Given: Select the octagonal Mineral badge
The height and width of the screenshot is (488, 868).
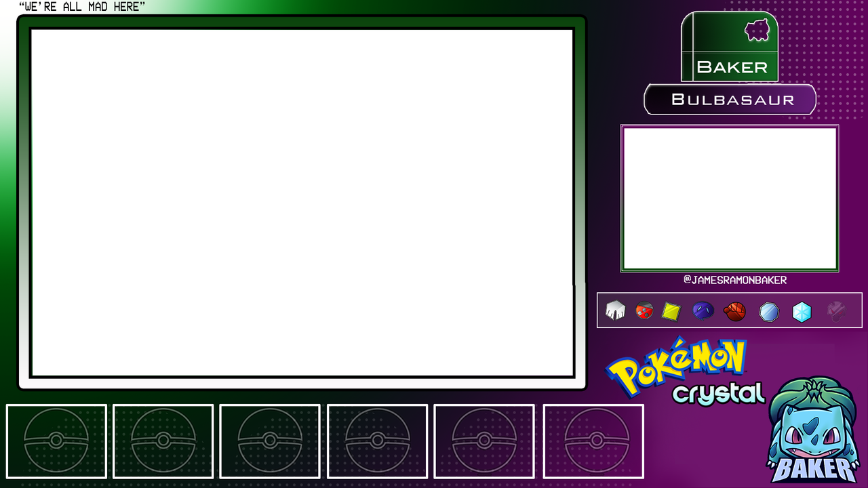Looking at the screenshot, I should [x=769, y=312].
